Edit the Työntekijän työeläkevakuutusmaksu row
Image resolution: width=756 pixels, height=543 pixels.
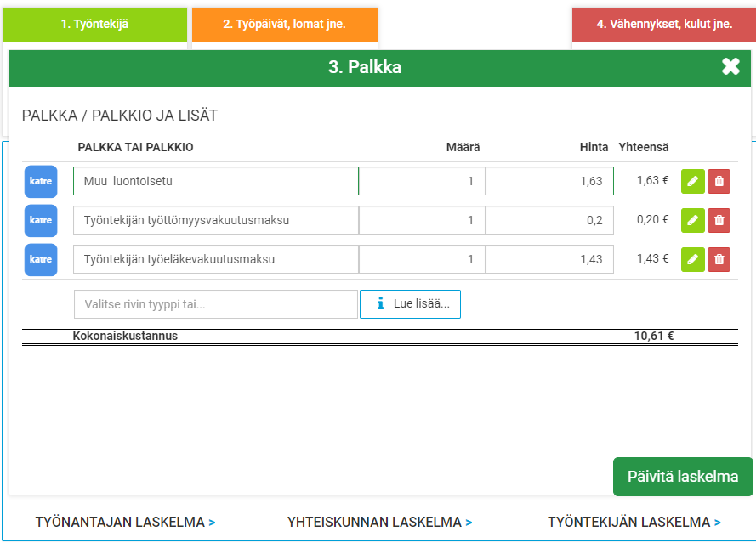pos(692,259)
